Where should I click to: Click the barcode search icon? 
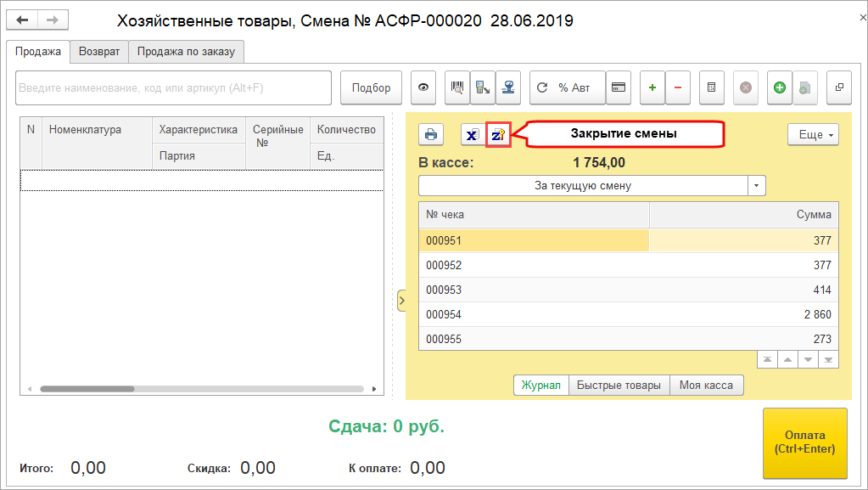coord(457,87)
